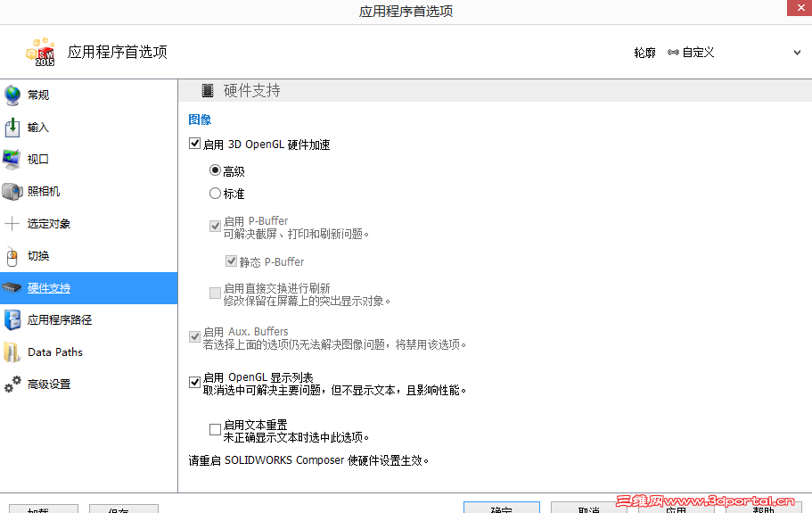Toggle 启用 Aux. Buffers checkbox
The width and height of the screenshot is (812, 513).
pos(194,337)
